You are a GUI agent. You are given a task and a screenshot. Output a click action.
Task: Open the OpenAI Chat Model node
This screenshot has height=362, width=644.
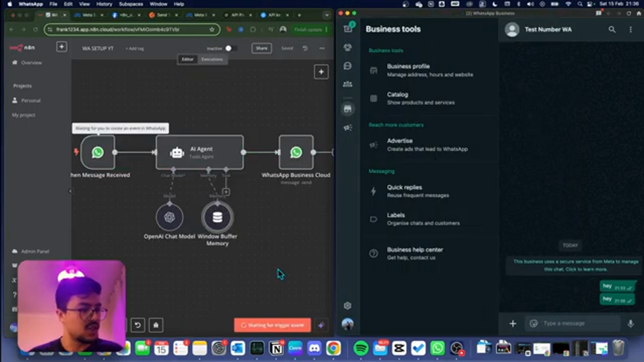(x=170, y=217)
